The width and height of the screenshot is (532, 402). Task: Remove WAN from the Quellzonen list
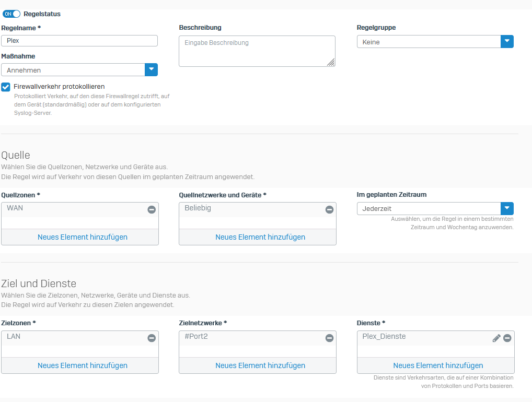[x=152, y=209]
